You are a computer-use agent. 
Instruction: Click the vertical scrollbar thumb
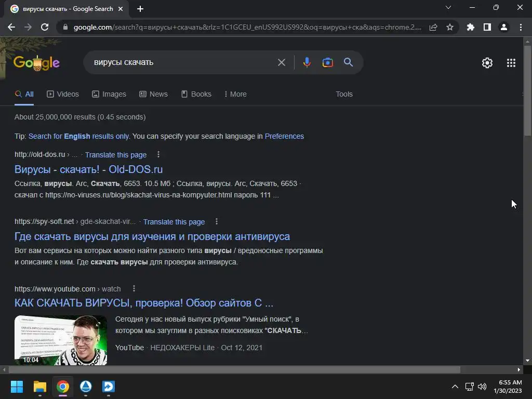[x=527, y=90]
